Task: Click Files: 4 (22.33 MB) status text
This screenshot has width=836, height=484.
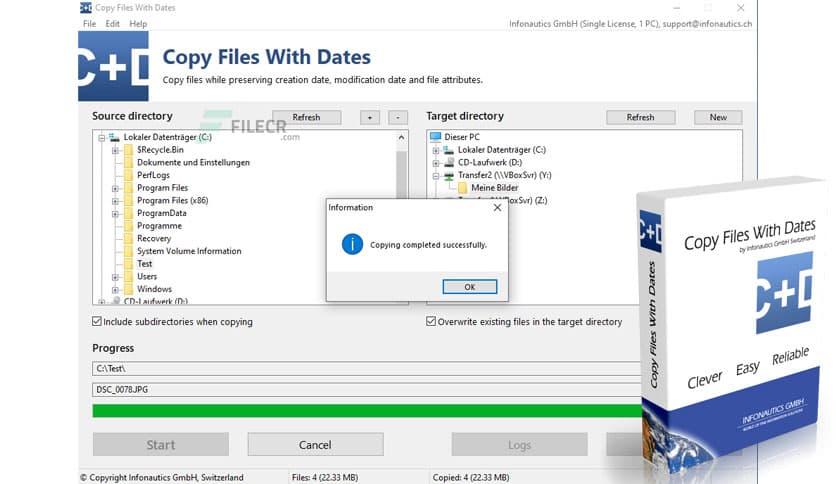Action: tap(325, 478)
